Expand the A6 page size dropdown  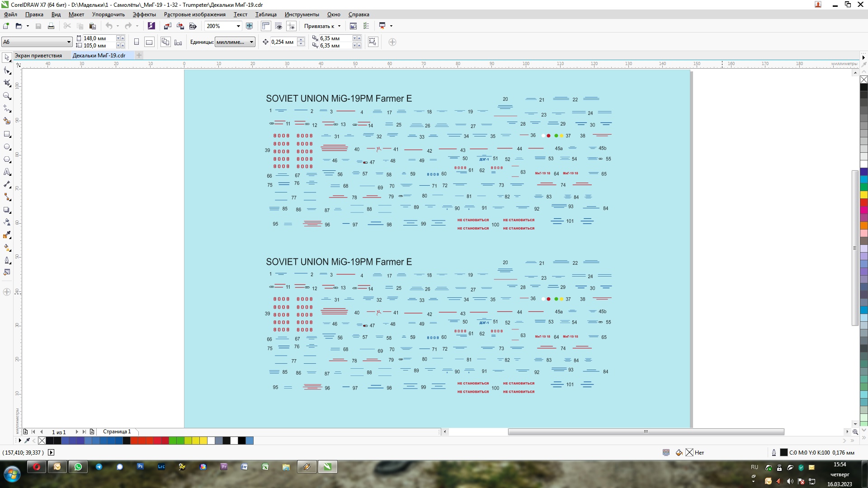click(69, 42)
